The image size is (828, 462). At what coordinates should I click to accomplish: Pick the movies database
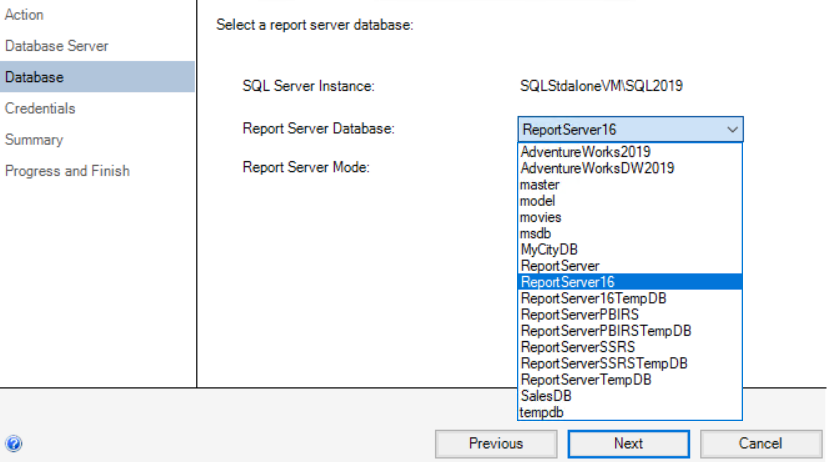(630, 217)
